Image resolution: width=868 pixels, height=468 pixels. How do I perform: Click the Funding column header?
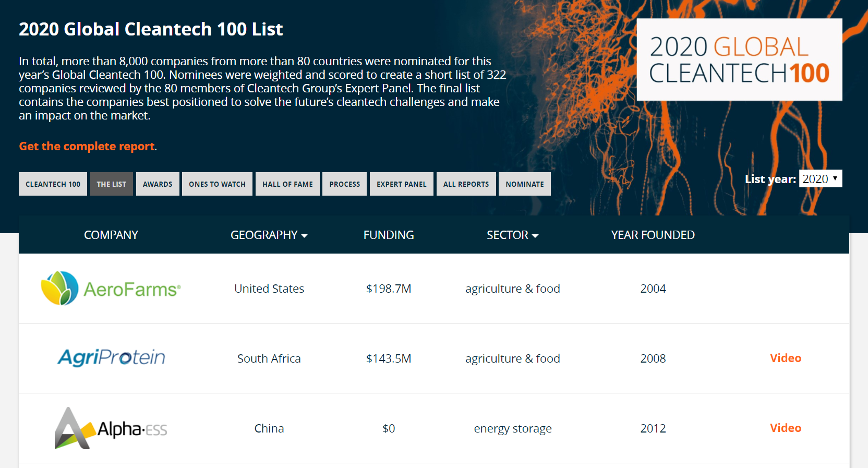(x=389, y=235)
